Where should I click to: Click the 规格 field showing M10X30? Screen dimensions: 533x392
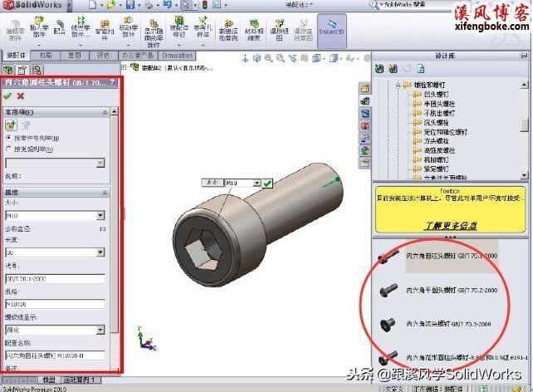pyautogui.click(x=56, y=304)
